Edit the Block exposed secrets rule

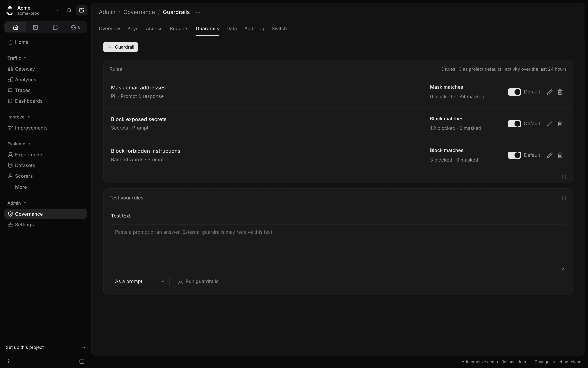(x=550, y=124)
